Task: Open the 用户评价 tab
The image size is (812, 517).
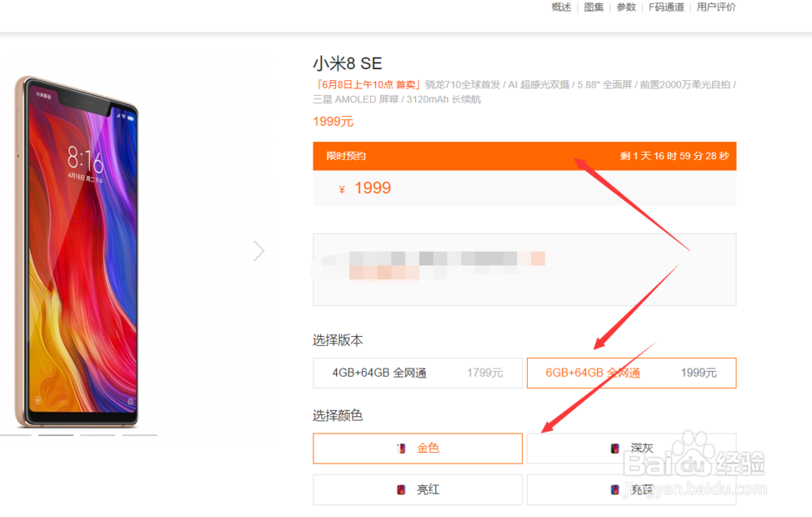Action: click(715, 7)
